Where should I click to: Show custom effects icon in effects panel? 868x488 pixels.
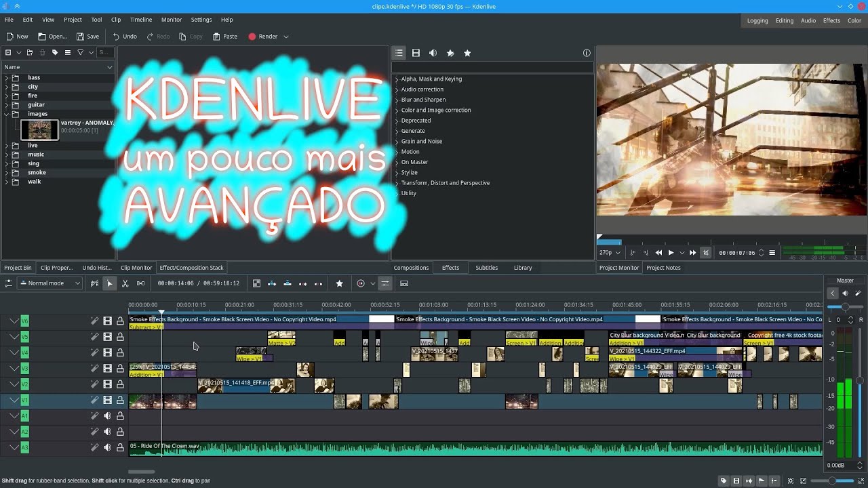point(450,53)
